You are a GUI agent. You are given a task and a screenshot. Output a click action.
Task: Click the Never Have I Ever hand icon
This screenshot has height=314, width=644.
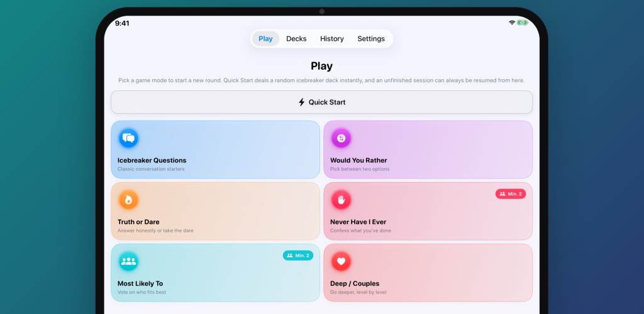coord(341,200)
